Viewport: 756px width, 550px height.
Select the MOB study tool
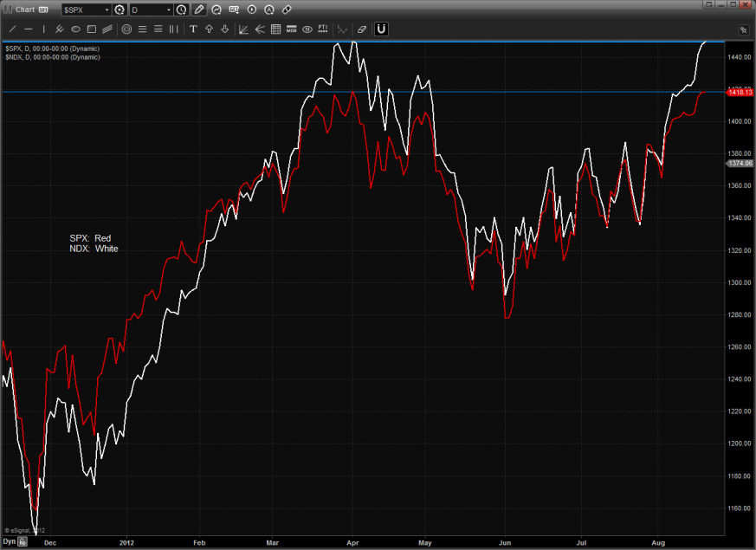[x=292, y=29]
